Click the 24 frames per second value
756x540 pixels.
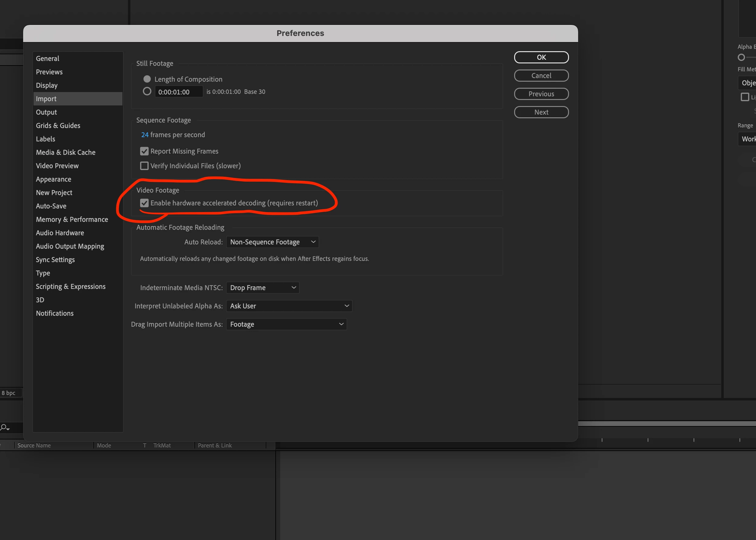[145, 135]
